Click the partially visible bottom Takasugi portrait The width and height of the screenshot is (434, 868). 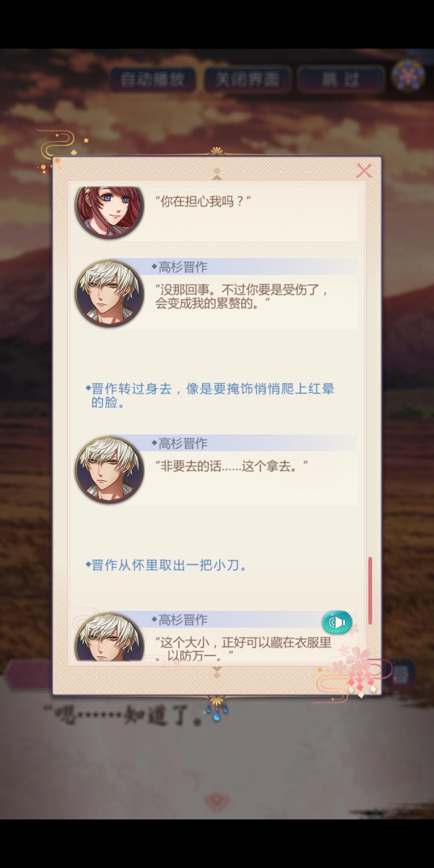coord(109,637)
